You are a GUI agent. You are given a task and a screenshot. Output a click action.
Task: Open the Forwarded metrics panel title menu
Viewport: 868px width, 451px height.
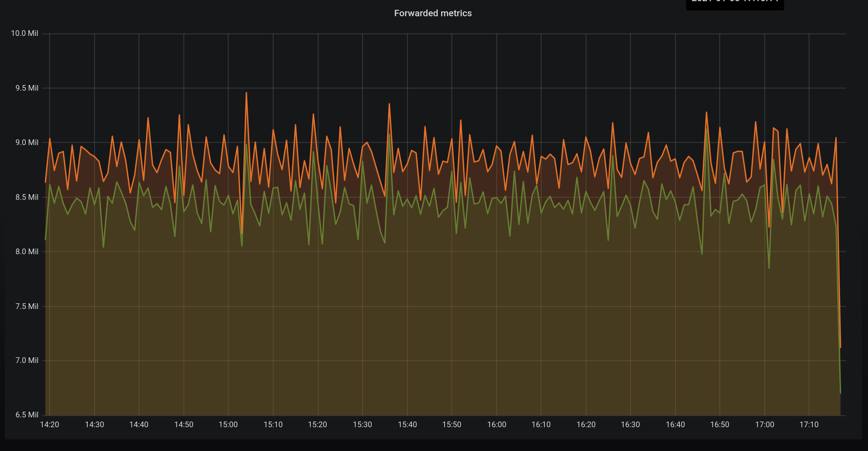click(432, 13)
